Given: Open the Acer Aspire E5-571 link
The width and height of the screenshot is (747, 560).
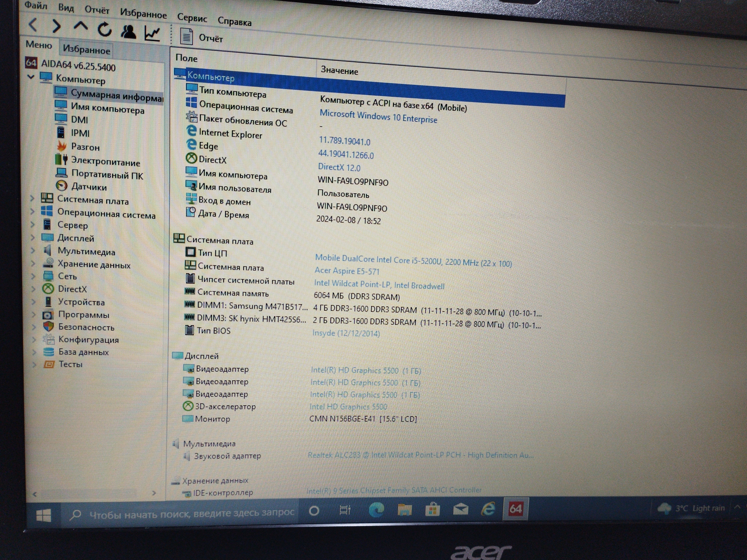Looking at the screenshot, I should (347, 271).
